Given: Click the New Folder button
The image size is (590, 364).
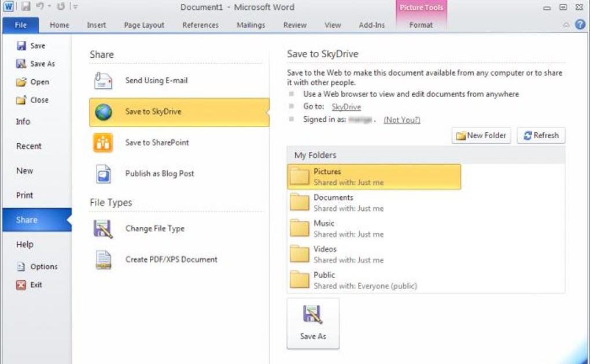Looking at the screenshot, I should coord(481,135).
